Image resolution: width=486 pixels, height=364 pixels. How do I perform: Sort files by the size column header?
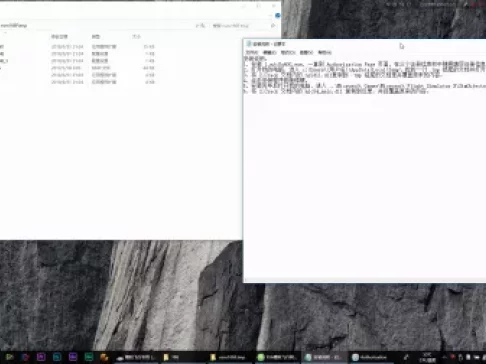137,37
